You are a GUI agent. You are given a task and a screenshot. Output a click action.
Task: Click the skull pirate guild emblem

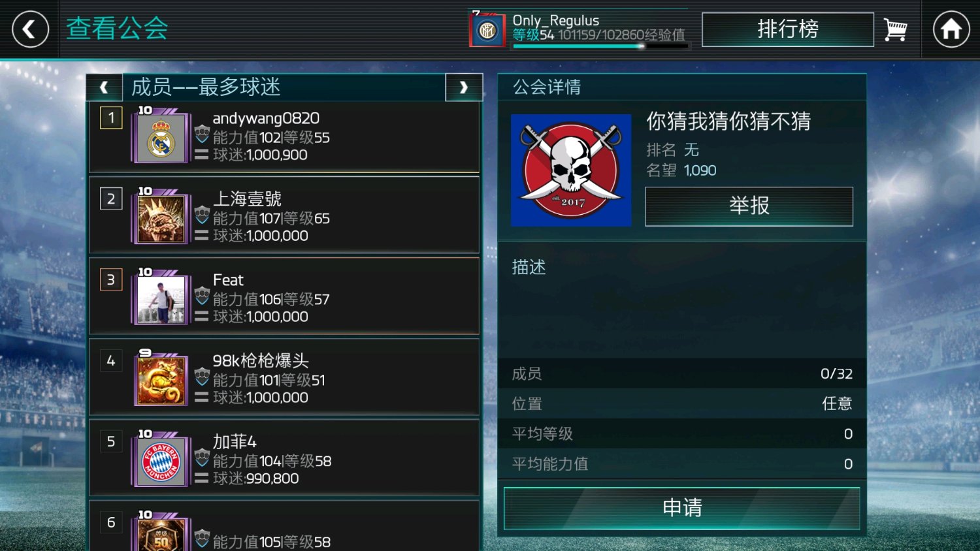click(571, 170)
